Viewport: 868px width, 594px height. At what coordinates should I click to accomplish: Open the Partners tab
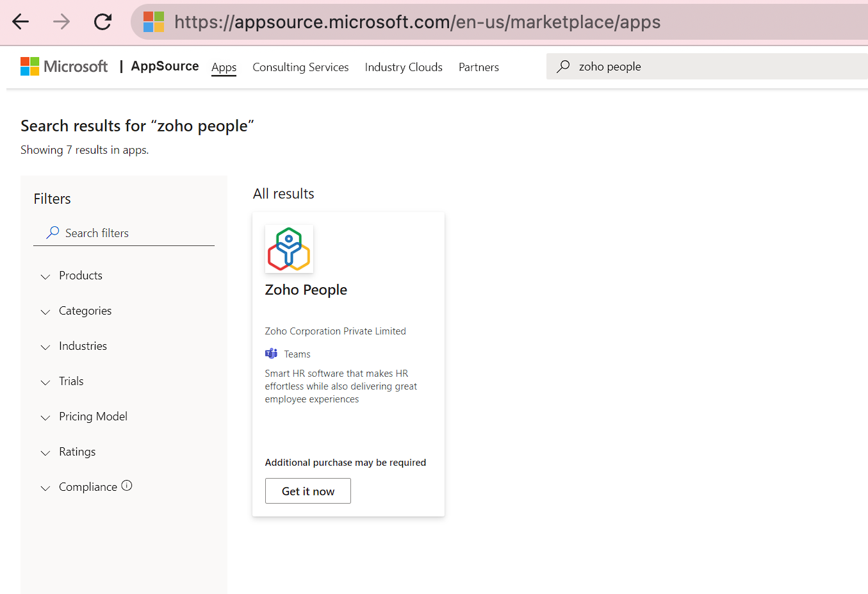(479, 67)
